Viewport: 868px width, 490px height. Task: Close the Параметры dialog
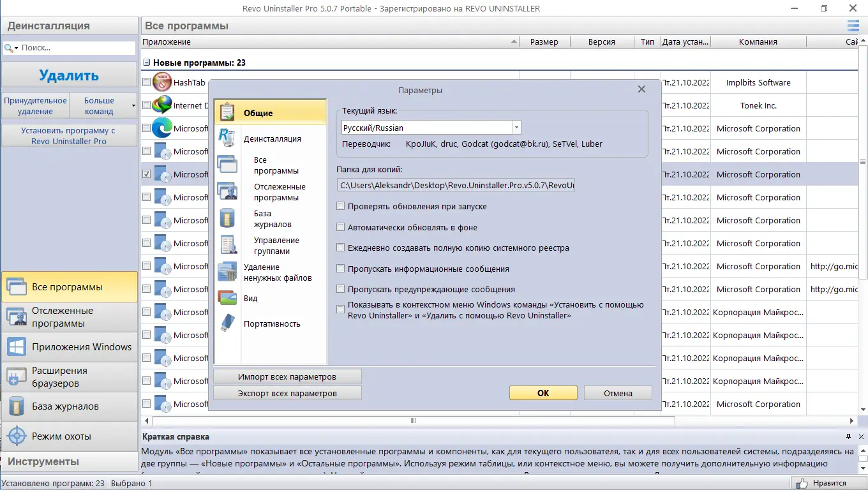tap(642, 89)
